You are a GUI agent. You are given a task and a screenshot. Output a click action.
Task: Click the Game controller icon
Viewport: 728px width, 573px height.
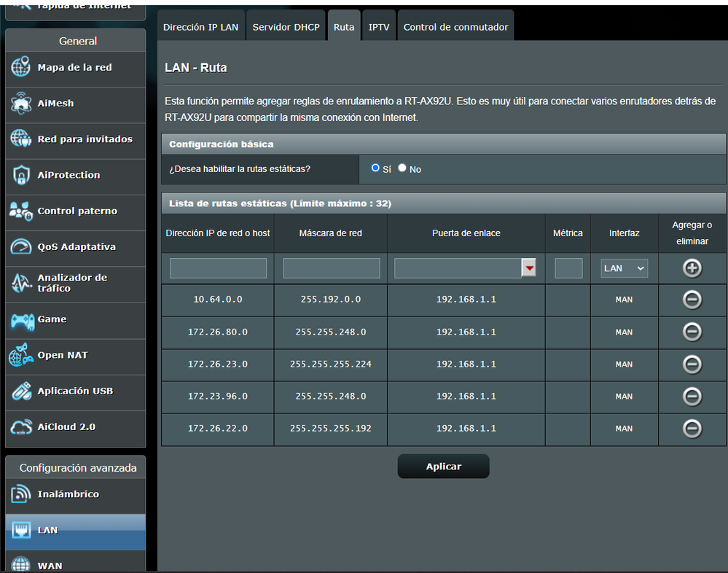[20, 319]
